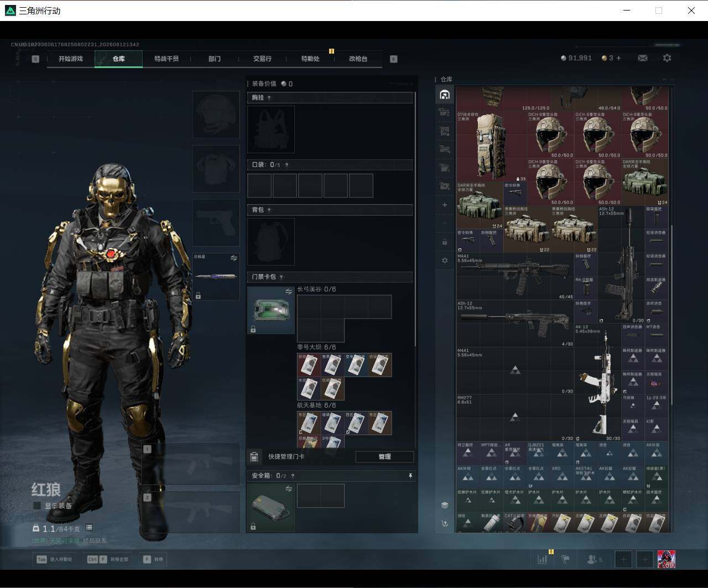Select the empty pistol slot
708x588 pixels.
click(x=216, y=223)
